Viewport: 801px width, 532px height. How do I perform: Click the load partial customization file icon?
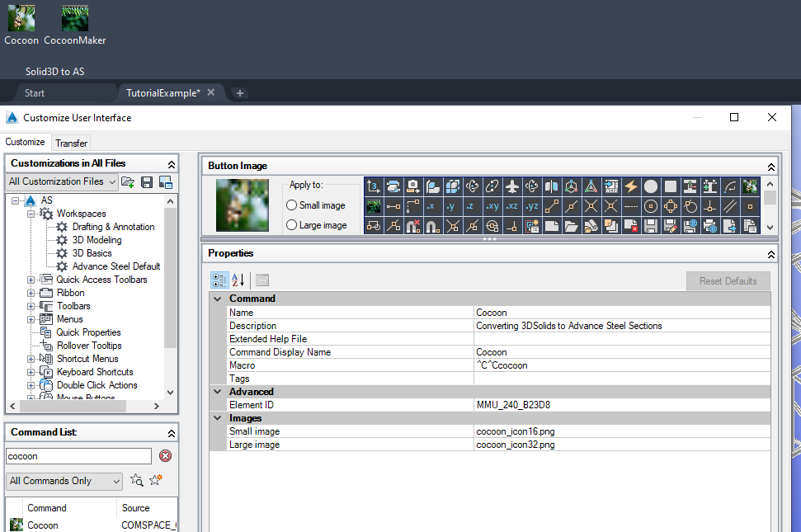tap(128, 182)
